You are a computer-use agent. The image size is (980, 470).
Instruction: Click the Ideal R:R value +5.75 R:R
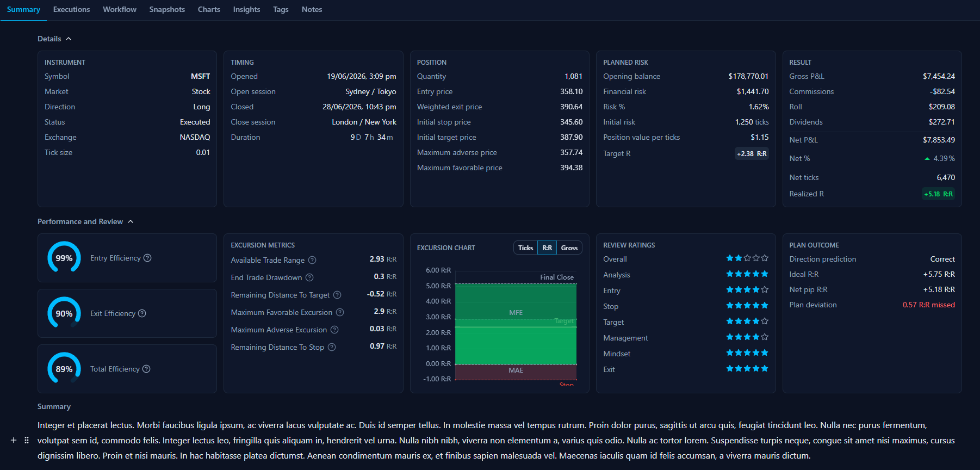pyautogui.click(x=939, y=274)
